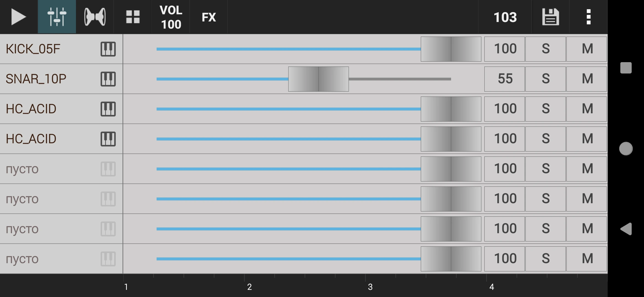Tap the tempo value 103
644x297 pixels.
[505, 17]
